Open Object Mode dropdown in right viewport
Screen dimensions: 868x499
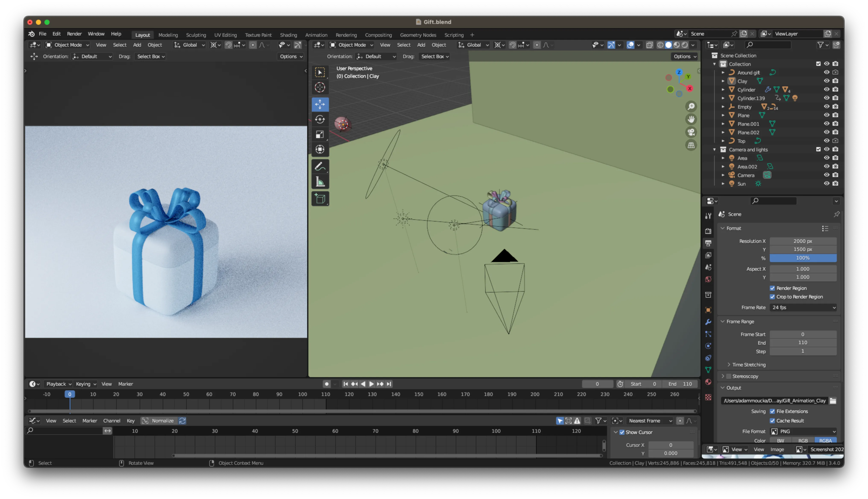click(351, 45)
